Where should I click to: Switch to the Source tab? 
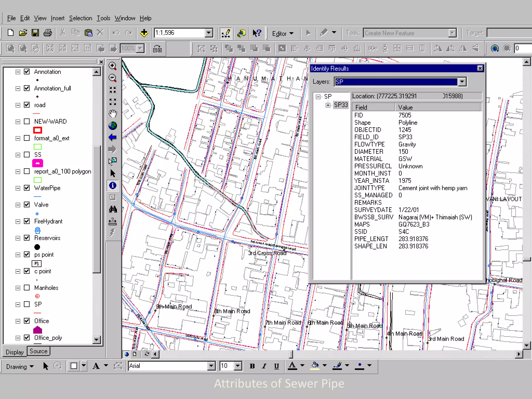pos(38,351)
